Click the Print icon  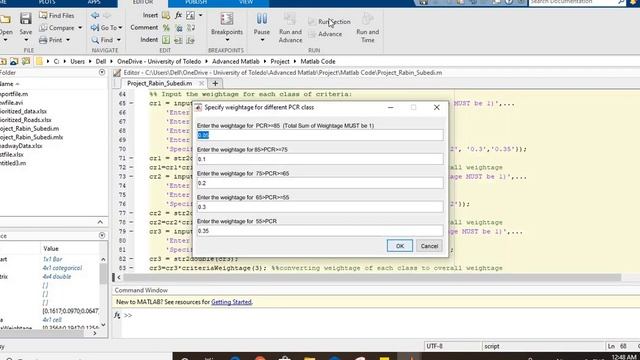(x=43, y=40)
